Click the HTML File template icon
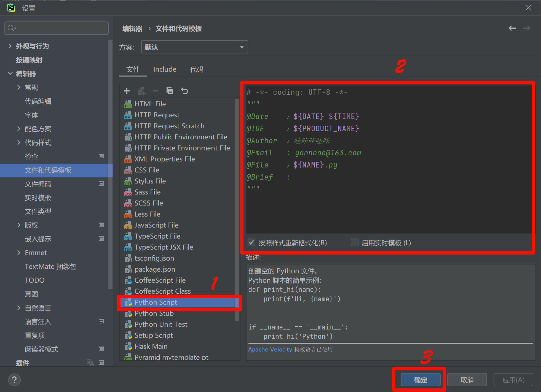This screenshot has width=541, height=392. [x=128, y=104]
